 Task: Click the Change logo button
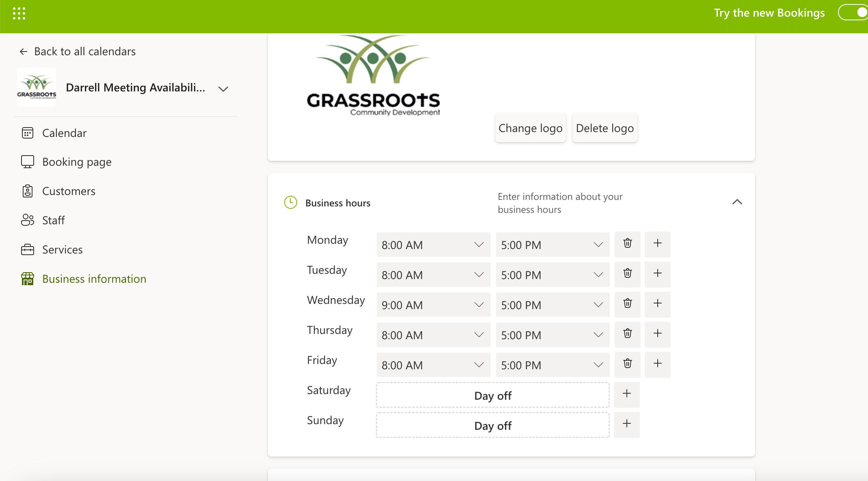coord(530,128)
